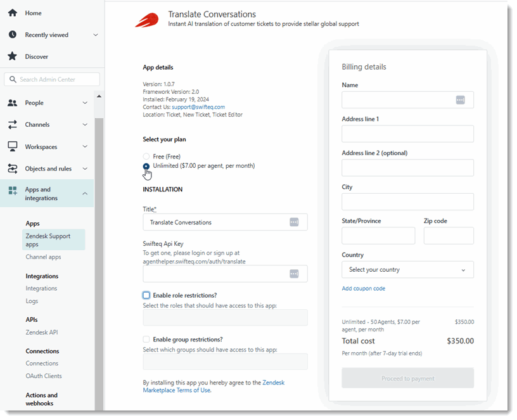Viewport: 517px width, 420px height.
Task: Click the Address line 2 optional field
Action: point(407,168)
